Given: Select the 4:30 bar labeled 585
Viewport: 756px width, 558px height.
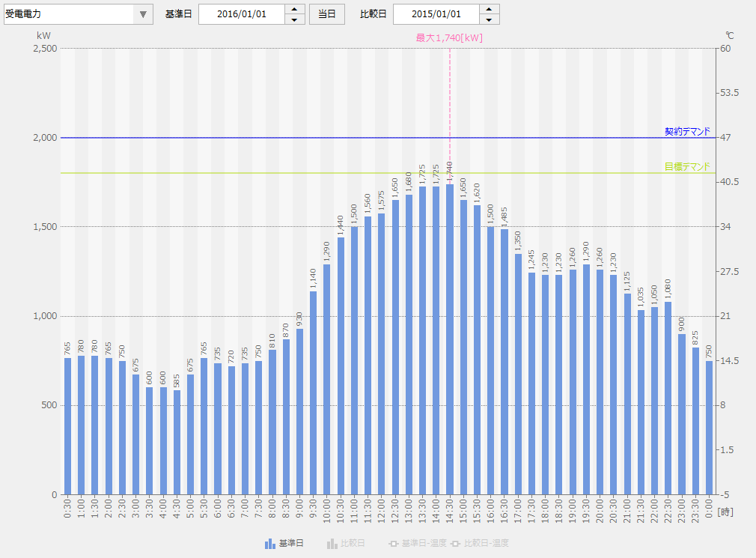Looking at the screenshot, I should coord(177,442).
